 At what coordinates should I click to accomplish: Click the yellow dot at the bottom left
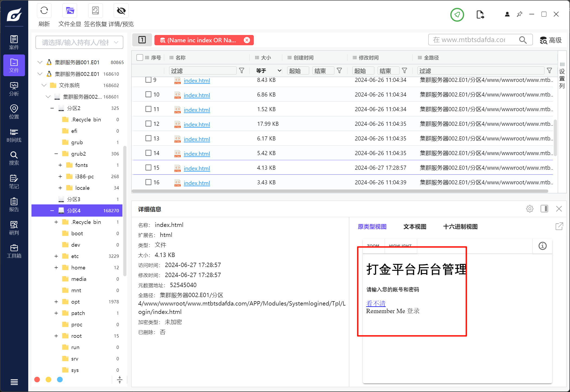pyautogui.click(x=49, y=380)
